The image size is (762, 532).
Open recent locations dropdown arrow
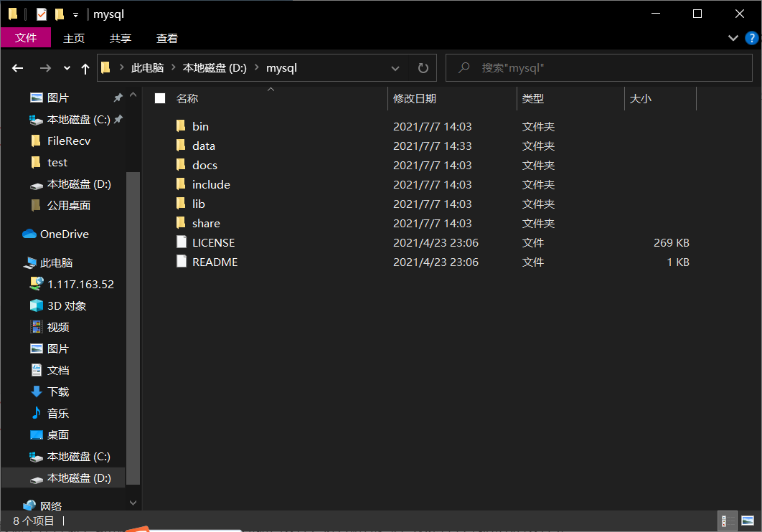pos(67,68)
